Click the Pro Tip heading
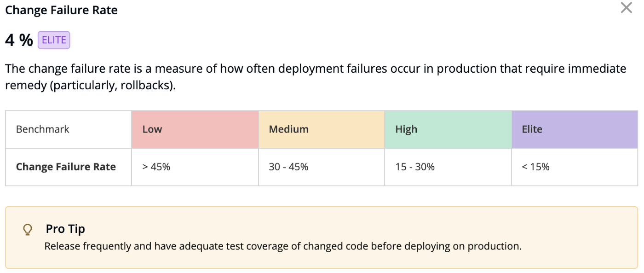 pos(65,229)
